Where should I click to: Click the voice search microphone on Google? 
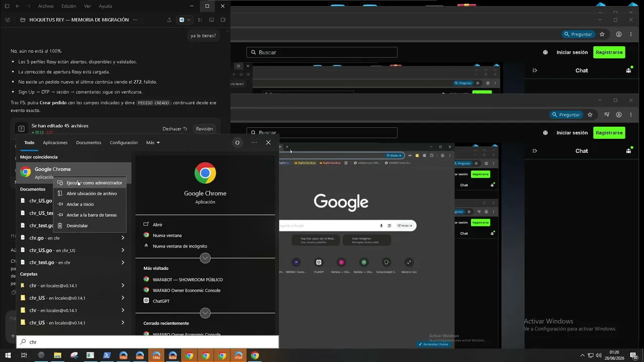382,226
